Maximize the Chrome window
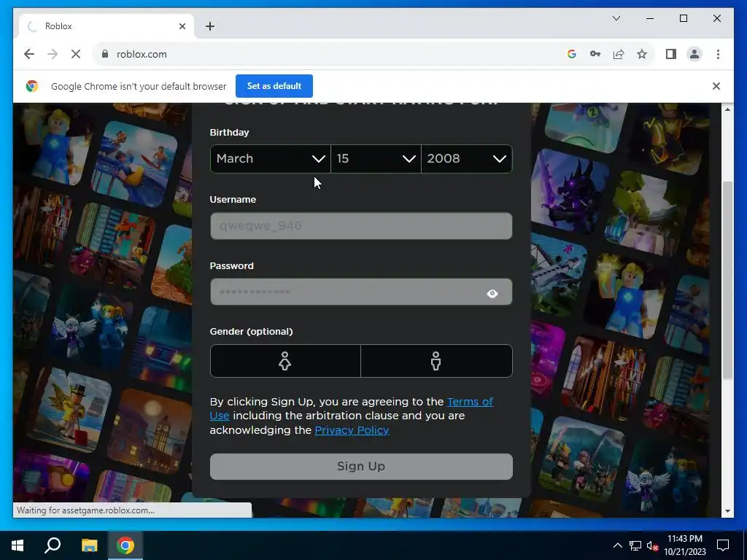747x560 pixels. pyautogui.click(x=683, y=18)
